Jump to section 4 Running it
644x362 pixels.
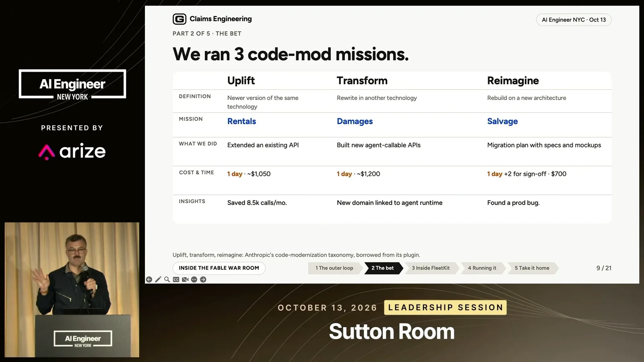click(x=482, y=268)
